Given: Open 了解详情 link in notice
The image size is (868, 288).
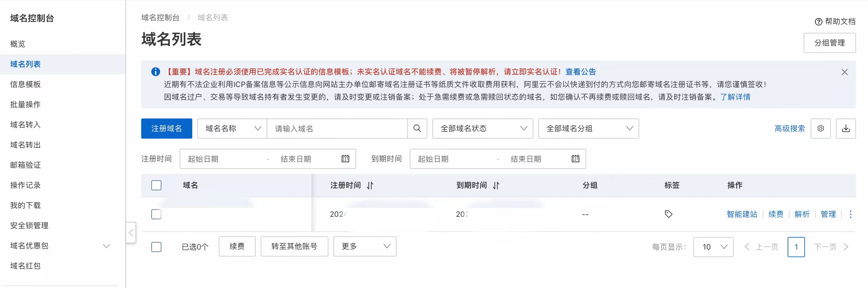Looking at the screenshot, I should point(735,97).
